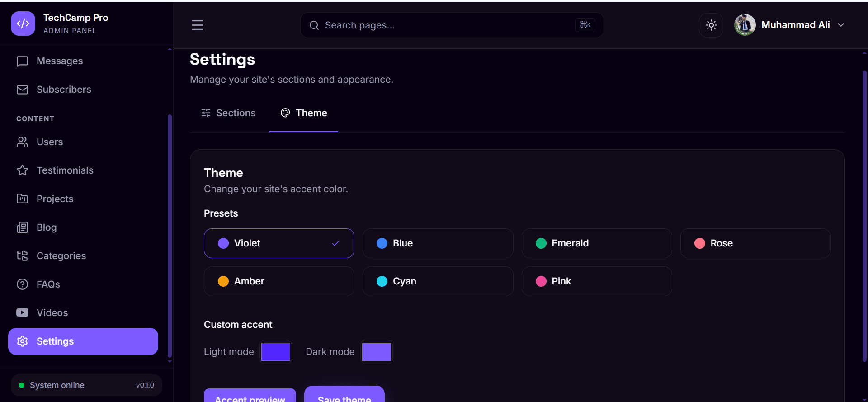868x402 pixels.
Task: Click the 'Presets' label
Action: (x=221, y=213)
